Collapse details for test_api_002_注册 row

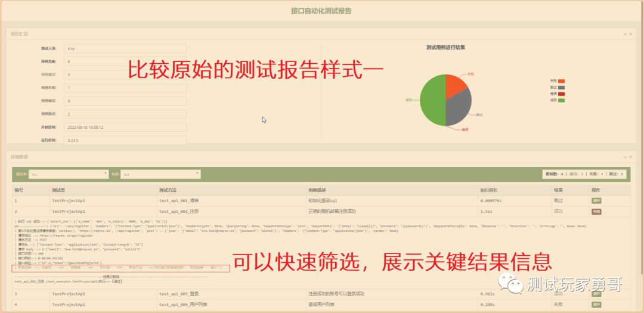coord(596,212)
